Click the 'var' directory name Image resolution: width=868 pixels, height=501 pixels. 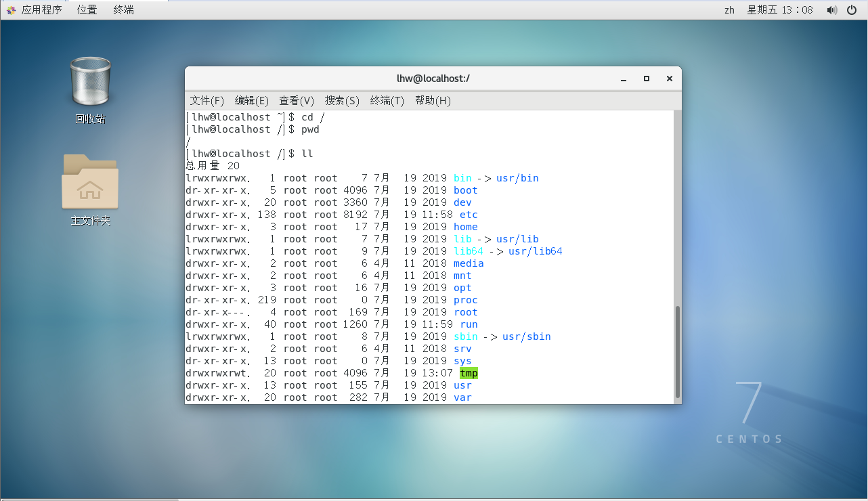tap(462, 397)
